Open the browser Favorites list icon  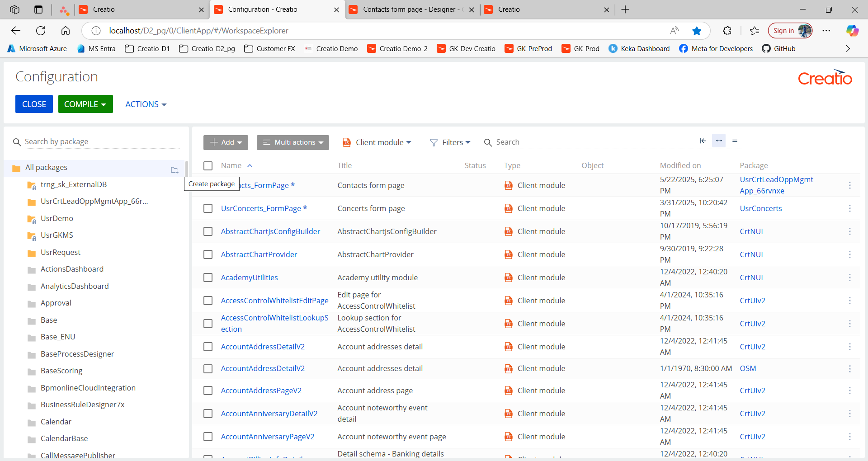[x=754, y=31]
